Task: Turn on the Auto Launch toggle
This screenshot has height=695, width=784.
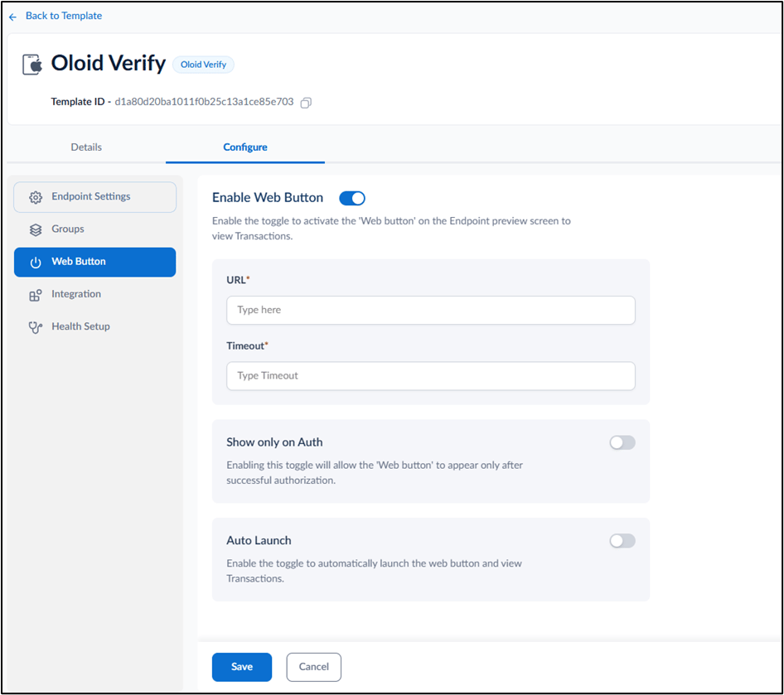Action: click(x=622, y=541)
